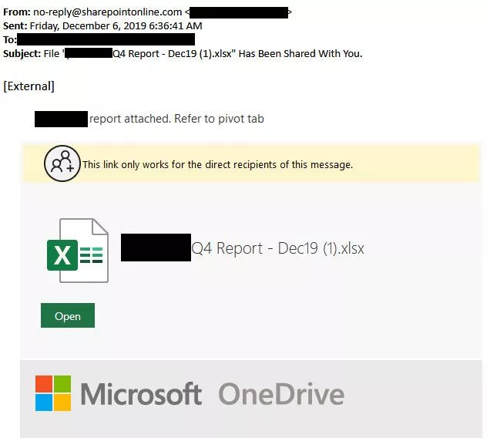Click the redacted recipient in To field
The width and height of the screenshot is (490, 448).
point(106,39)
